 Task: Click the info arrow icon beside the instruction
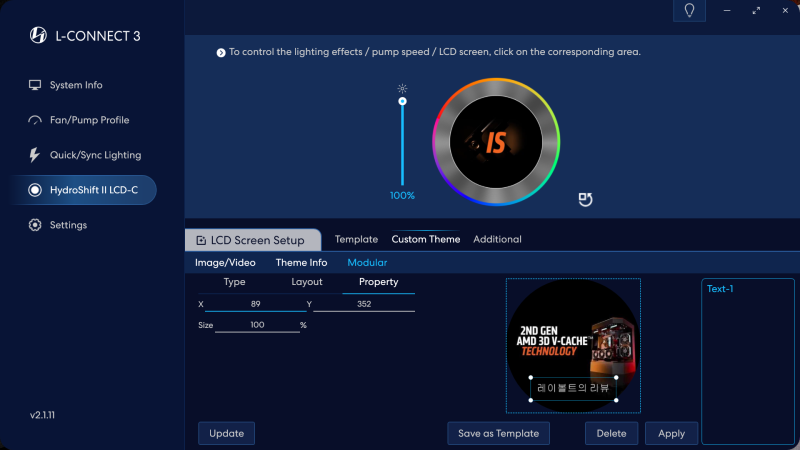click(x=221, y=53)
